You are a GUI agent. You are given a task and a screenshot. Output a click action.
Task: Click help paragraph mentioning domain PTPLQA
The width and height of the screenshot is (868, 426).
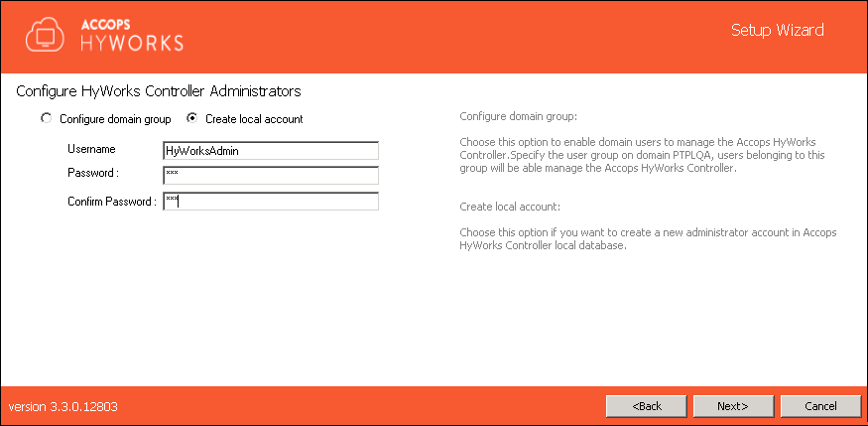point(642,155)
